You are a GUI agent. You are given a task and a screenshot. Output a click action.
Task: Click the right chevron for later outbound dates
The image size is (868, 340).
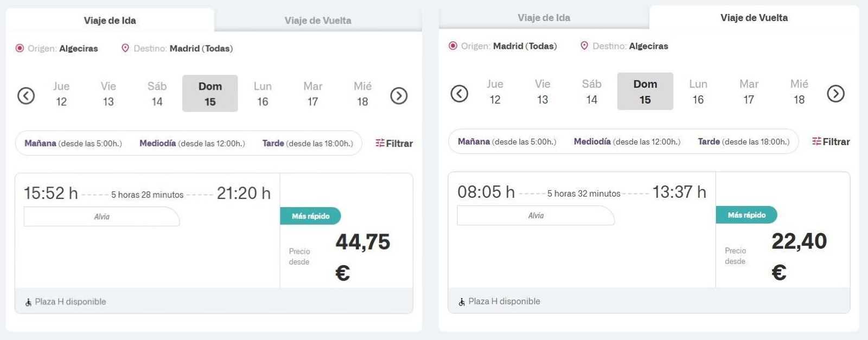coord(399,95)
